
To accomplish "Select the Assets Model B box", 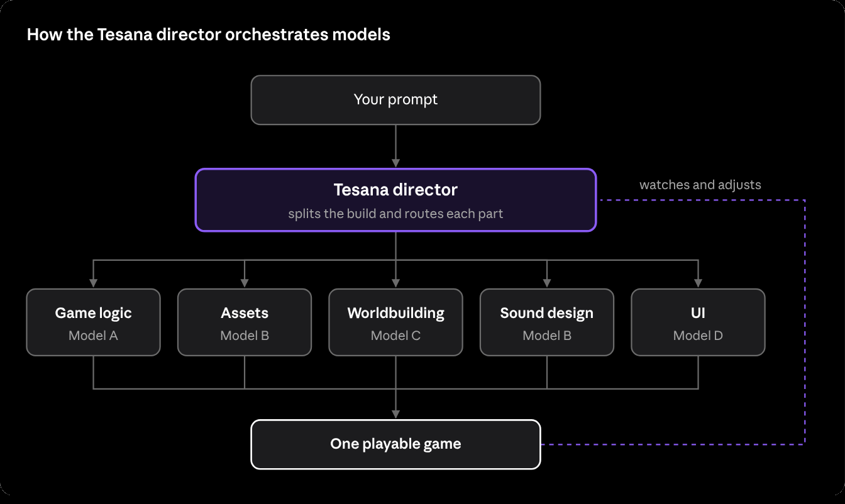I will (x=245, y=322).
